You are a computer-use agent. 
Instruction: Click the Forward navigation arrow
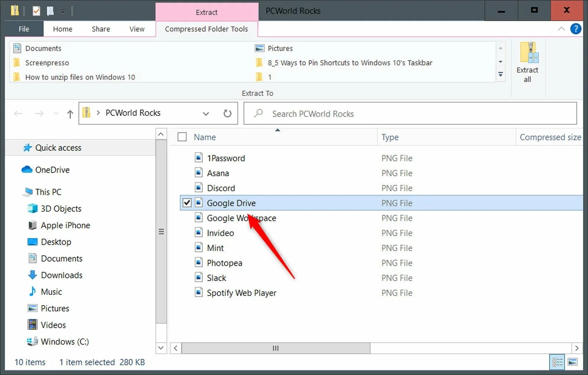[39, 114]
